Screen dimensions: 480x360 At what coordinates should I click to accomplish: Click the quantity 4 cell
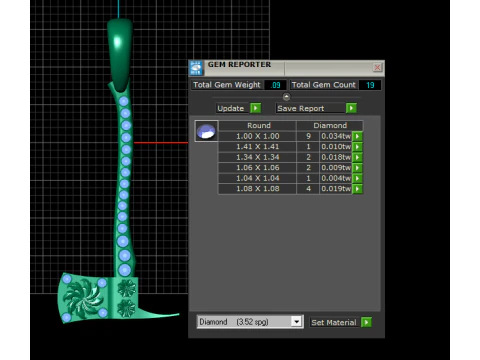click(308, 189)
